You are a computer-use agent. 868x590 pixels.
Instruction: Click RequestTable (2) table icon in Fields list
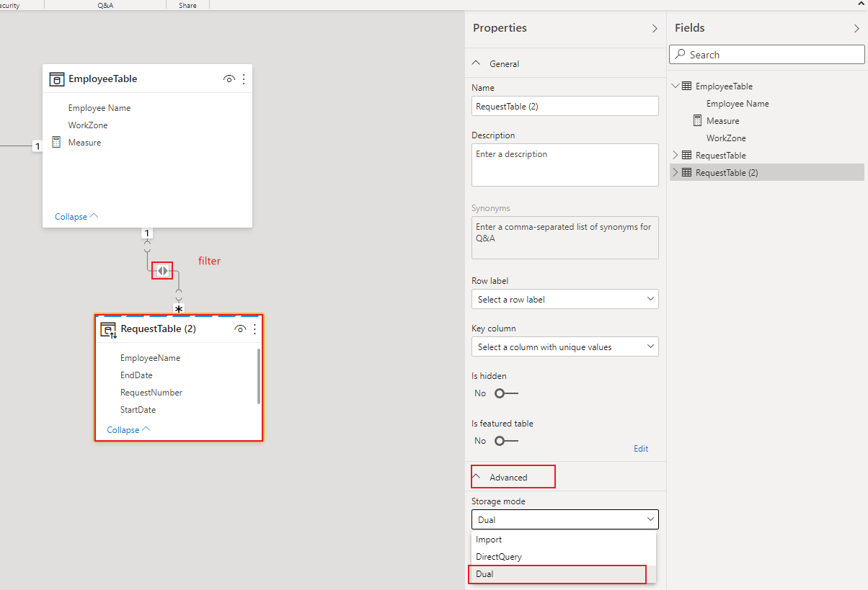686,173
